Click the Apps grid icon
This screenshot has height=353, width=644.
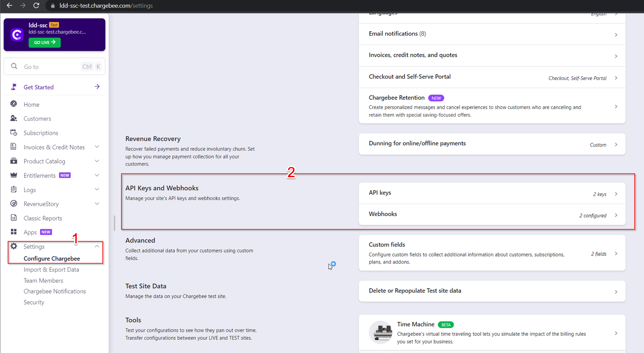coord(14,232)
